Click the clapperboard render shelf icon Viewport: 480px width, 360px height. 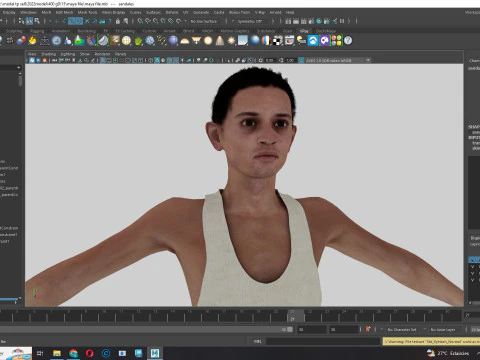point(289,41)
